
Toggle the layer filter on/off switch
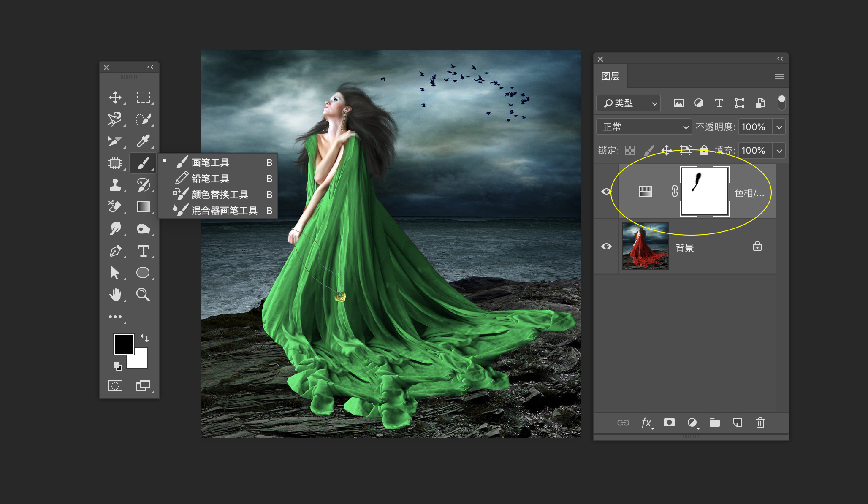point(781,103)
